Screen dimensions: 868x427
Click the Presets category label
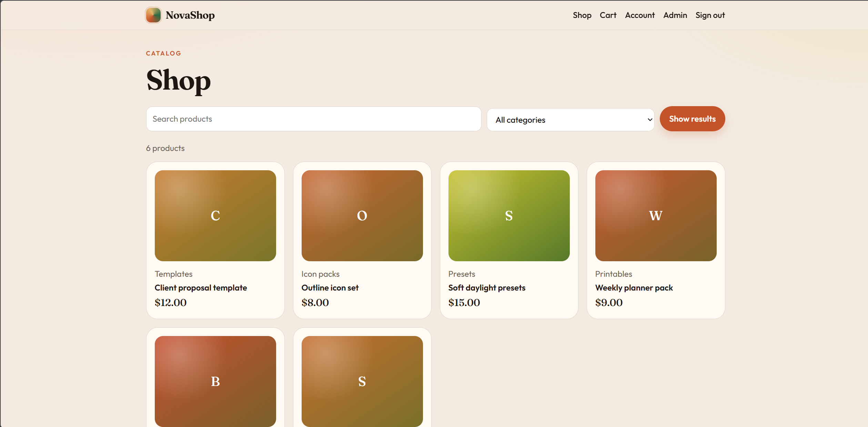pos(462,274)
